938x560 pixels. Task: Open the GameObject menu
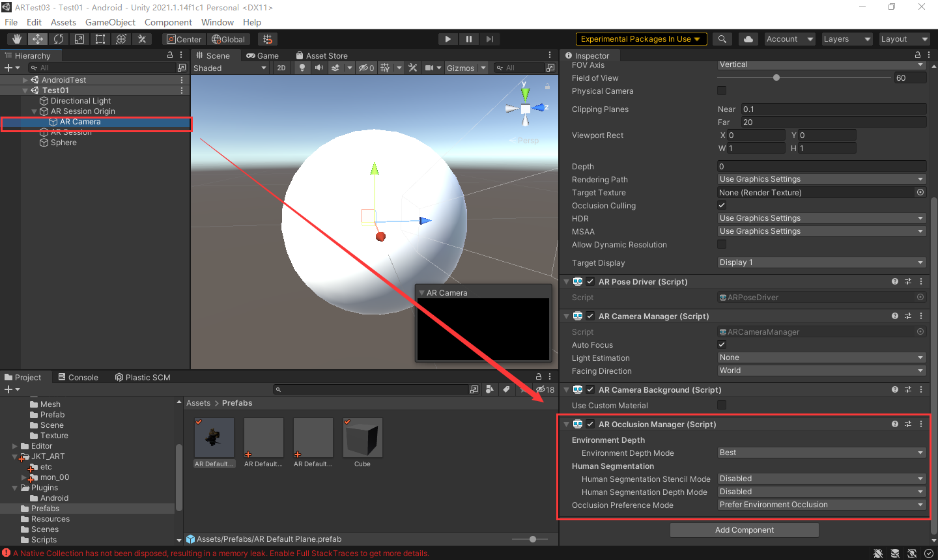click(110, 21)
